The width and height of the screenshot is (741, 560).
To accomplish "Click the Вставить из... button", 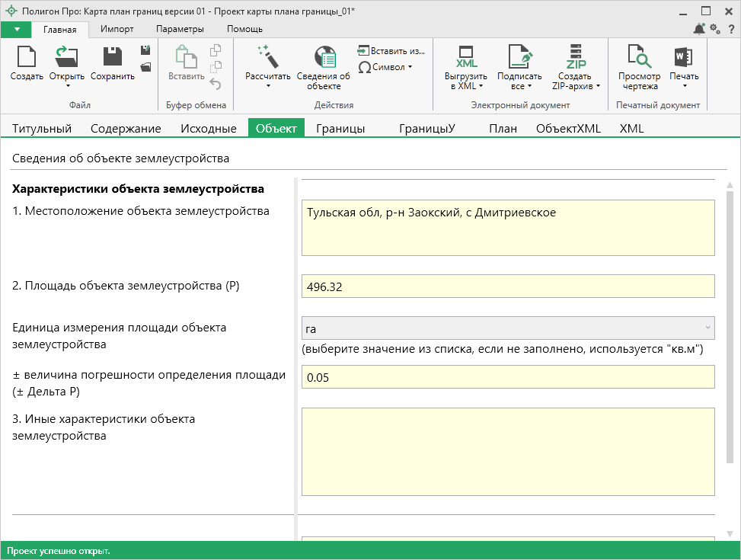I will [x=391, y=50].
